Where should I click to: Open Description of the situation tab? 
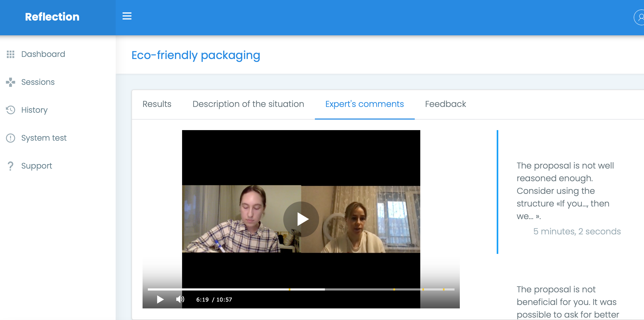[248, 104]
